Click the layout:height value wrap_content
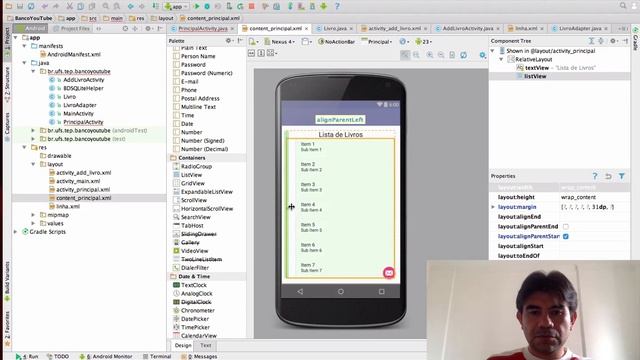 (x=578, y=197)
